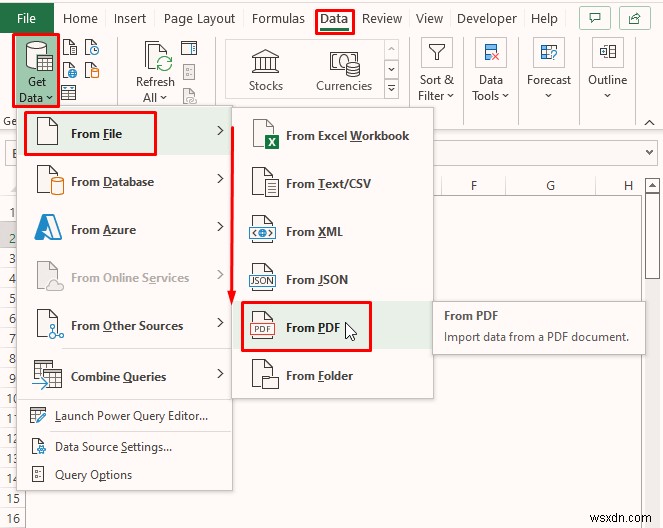Viewport: 663px width, 528px height.
Task: Switch to the Formulas tab
Action: 278,19
